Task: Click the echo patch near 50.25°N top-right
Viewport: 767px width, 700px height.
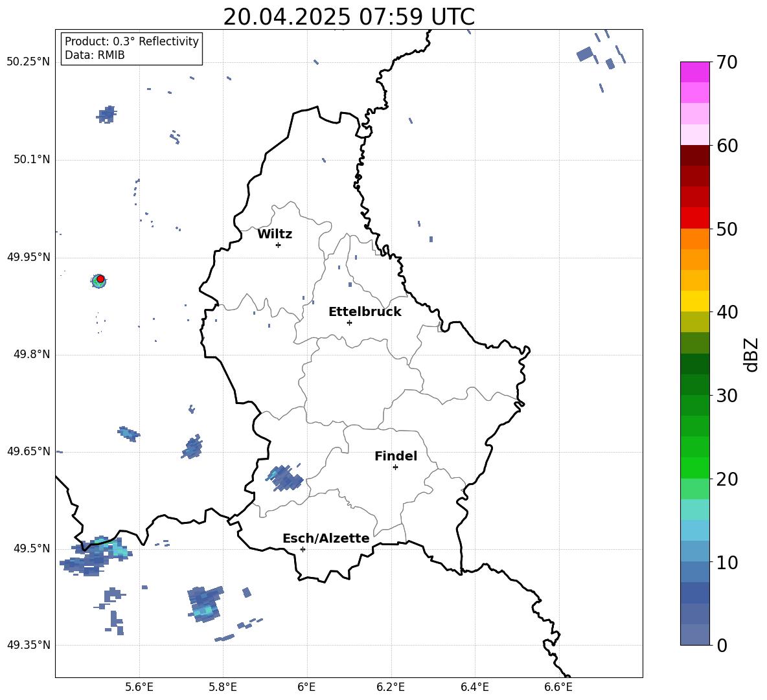Action: point(584,54)
